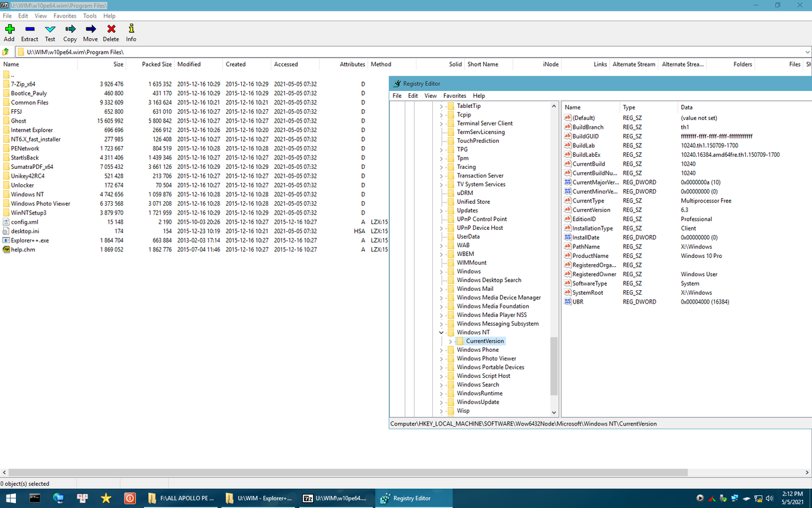Click the registry tree vertical scrollbar thumb
Viewport: 812px width, 508px height.
(554, 366)
